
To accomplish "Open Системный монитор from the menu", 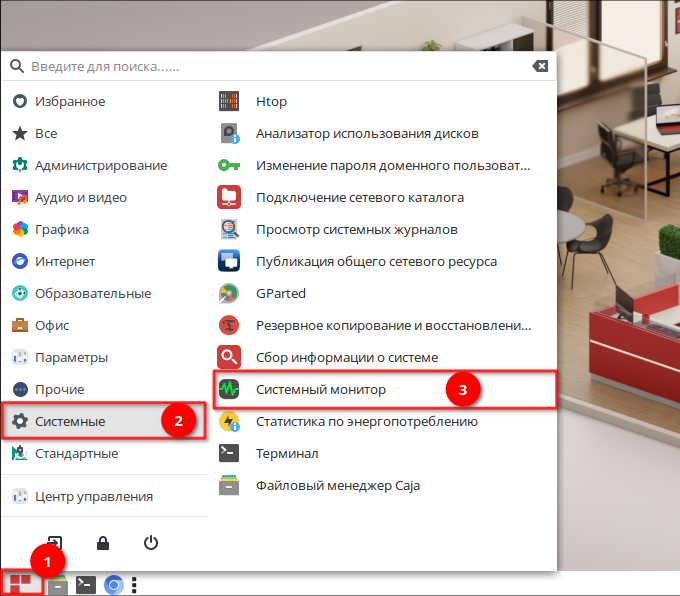I will pyautogui.click(x=320, y=389).
